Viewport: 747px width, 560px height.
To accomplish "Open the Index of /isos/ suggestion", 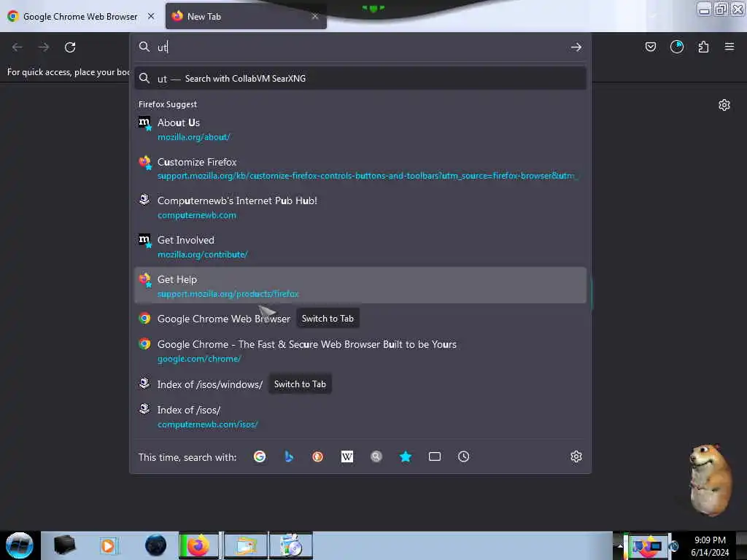I will click(x=360, y=416).
